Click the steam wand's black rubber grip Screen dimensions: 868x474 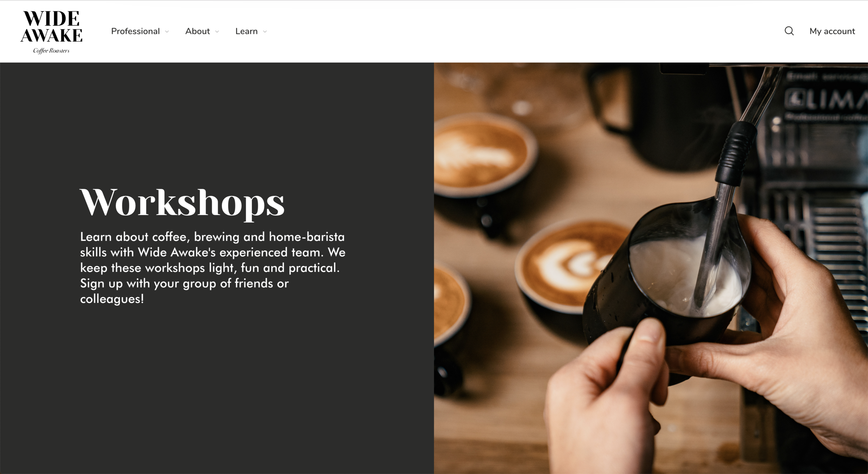point(736,153)
